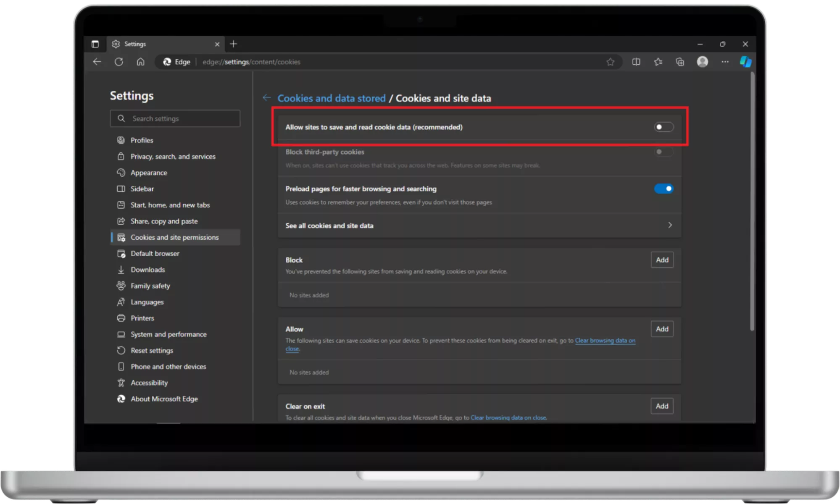Toggle Block third-party cookies switch
The height and width of the screenshot is (504, 840).
[664, 152]
